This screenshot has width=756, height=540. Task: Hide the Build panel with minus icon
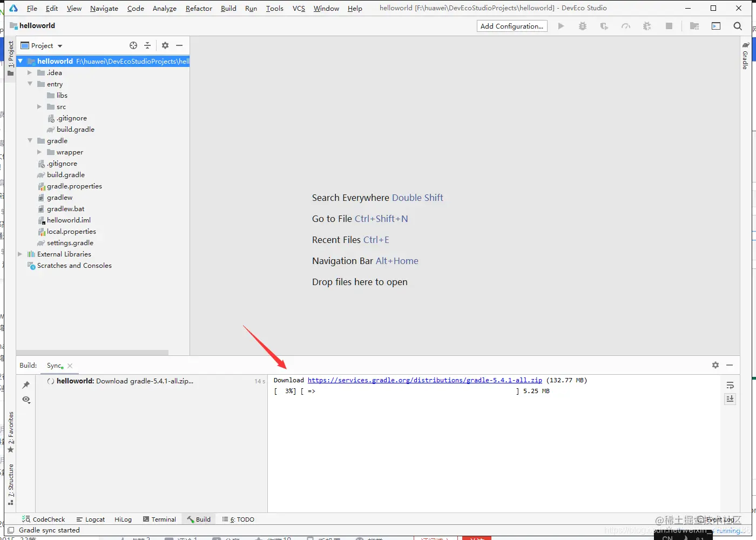pos(730,365)
